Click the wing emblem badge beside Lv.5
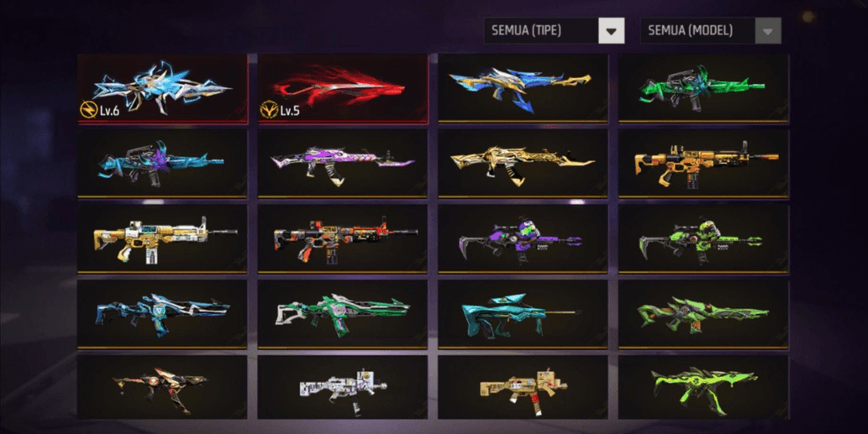 [x=269, y=110]
